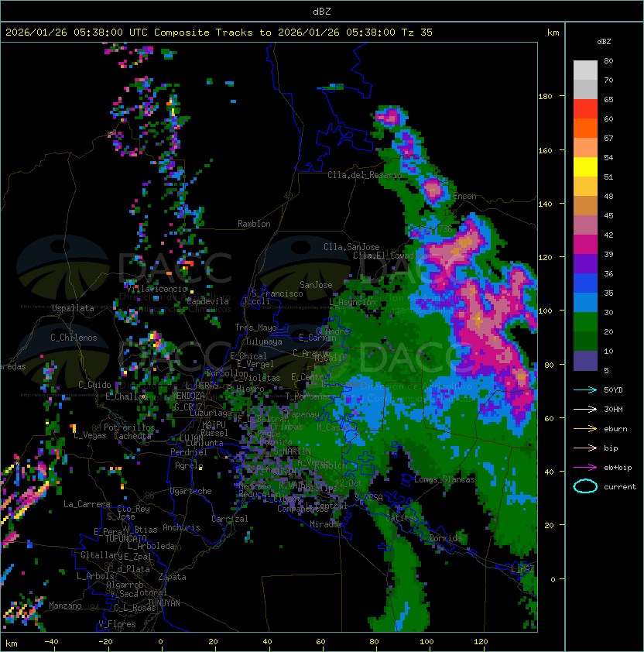Click the '30HM' legend label

pos(613,409)
